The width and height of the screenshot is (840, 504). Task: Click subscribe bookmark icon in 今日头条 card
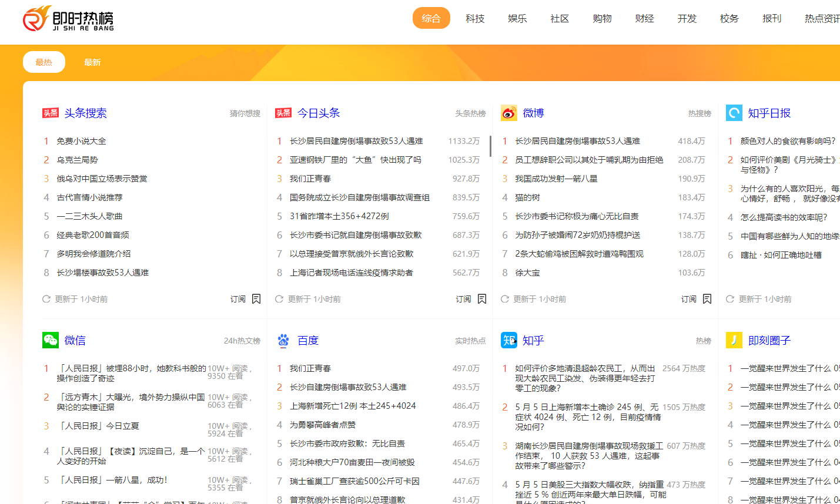click(482, 299)
